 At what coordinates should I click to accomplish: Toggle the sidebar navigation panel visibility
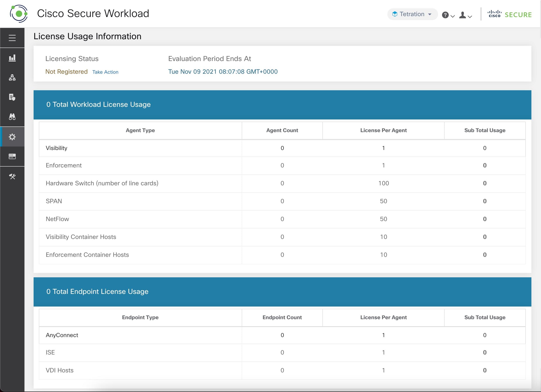[x=12, y=37]
